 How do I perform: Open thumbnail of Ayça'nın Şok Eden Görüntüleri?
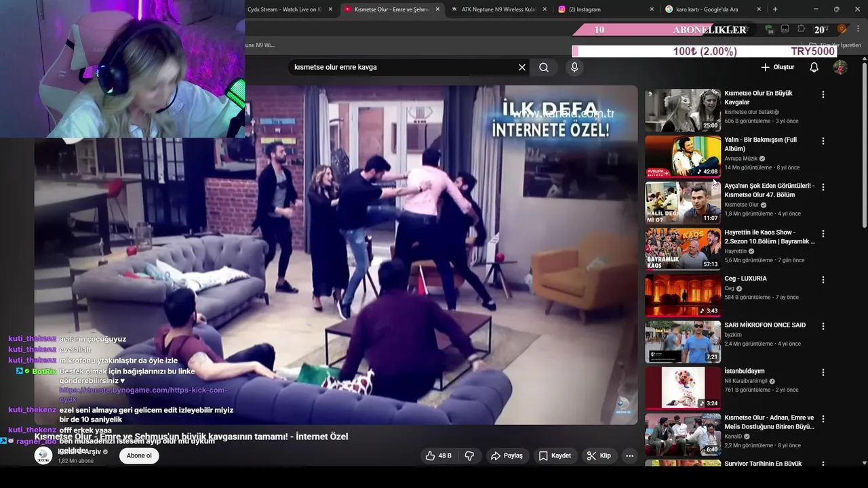683,203
